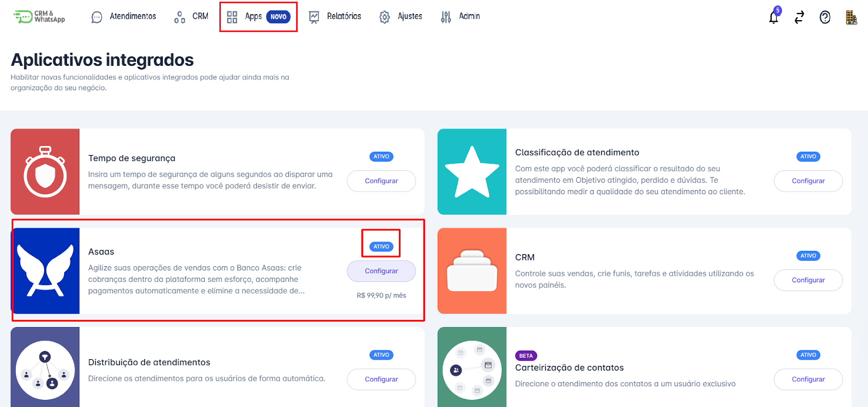Click the Distribuição de atendimentos icon
Viewport: 868px width, 407px height.
45,367
